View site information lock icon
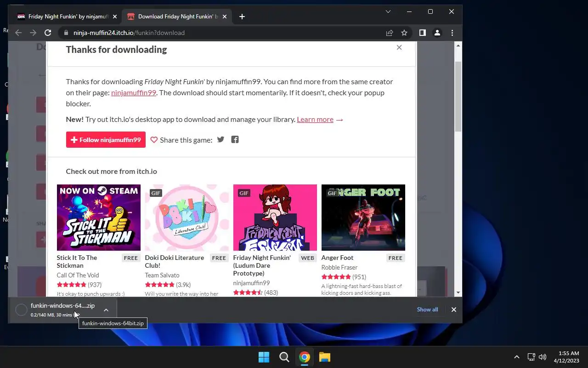This screenshot has height=368, width=588. click(x=66, y=33)
